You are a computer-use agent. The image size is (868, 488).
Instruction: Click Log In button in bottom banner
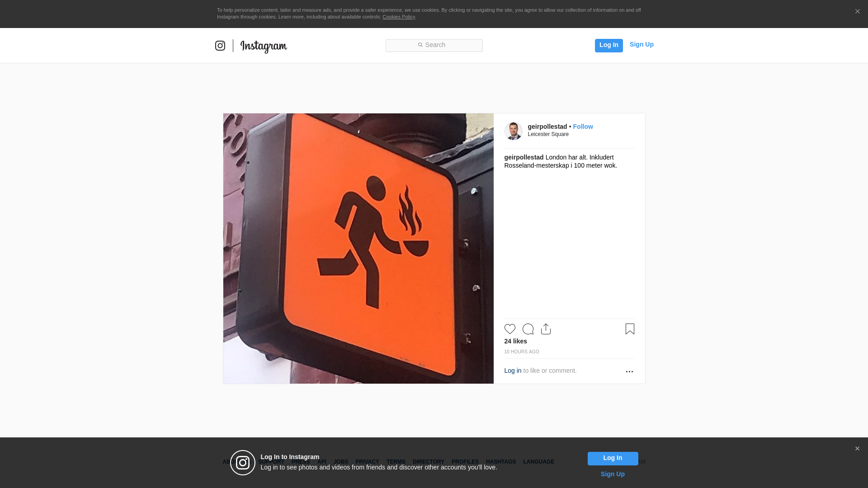click(613, 459)
